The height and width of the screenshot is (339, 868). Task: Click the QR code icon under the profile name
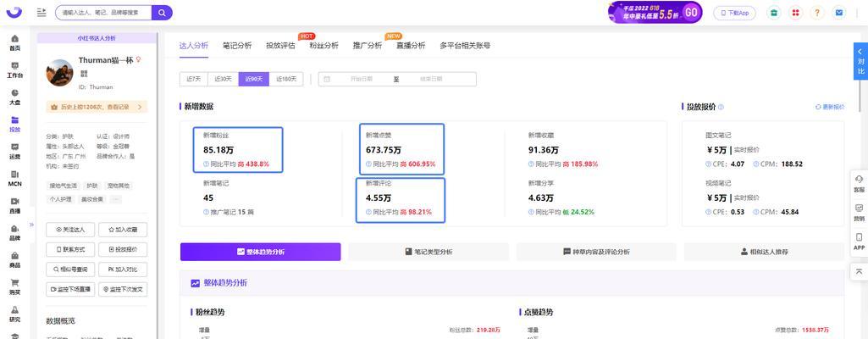click(x=84, y=73)
